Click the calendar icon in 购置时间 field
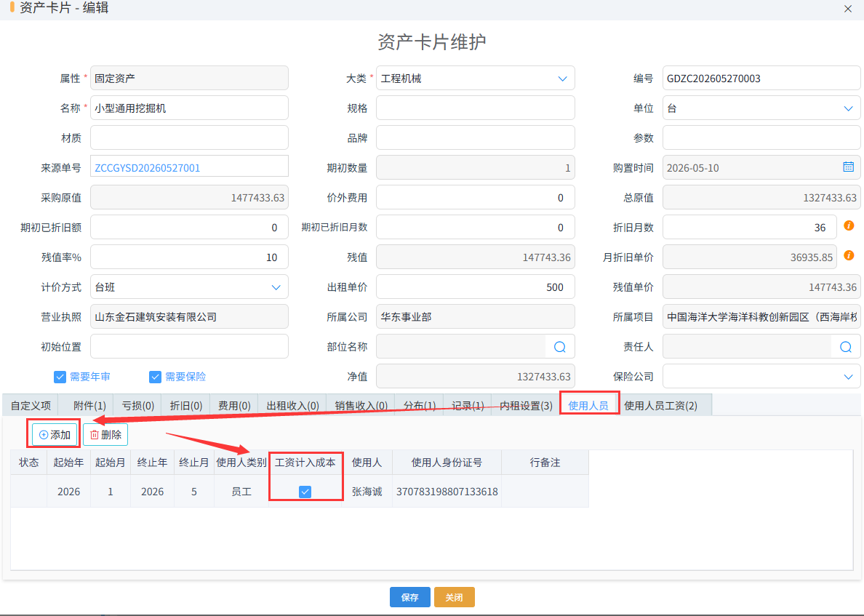Image resolution: width=864 pixels, height=616 pixels. (x=848, y=167)
